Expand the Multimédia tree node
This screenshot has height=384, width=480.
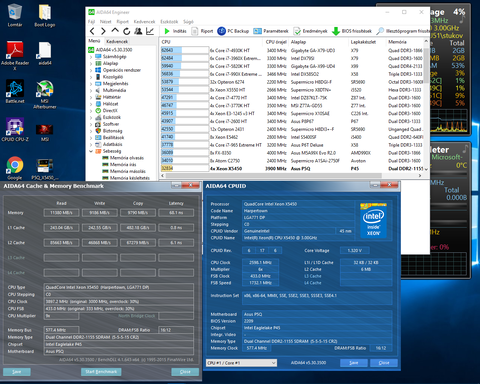click(x=91, y=90)
